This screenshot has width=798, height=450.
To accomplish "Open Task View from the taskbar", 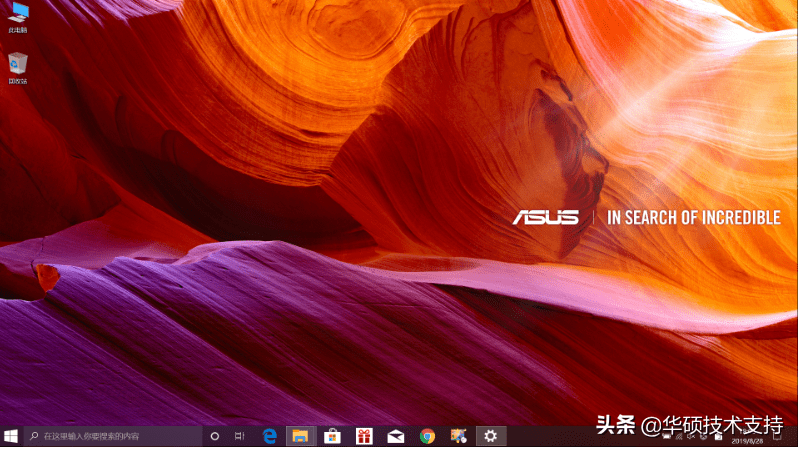I will pos(239,436).
